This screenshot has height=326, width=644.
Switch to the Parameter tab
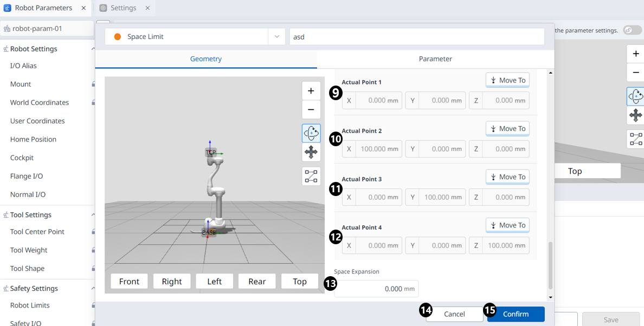pyautogui.click(x=435, y=59)
